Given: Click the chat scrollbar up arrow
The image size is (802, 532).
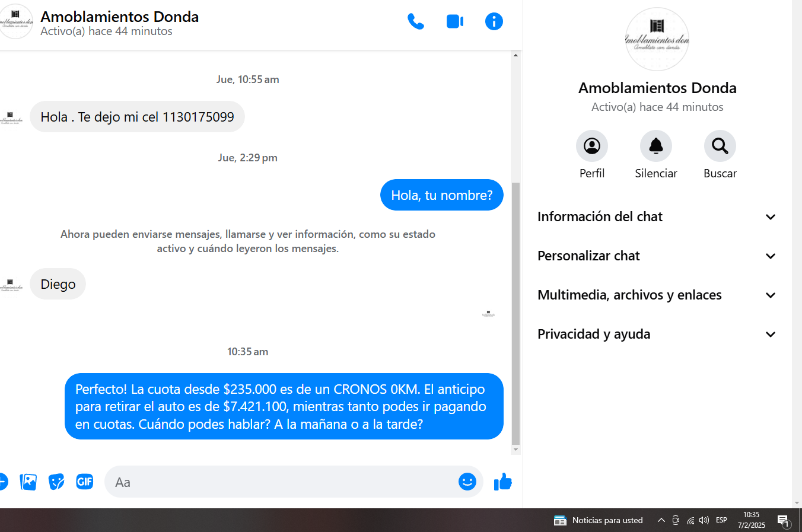Looking at the screenshot, I should (x=515, y=55).
